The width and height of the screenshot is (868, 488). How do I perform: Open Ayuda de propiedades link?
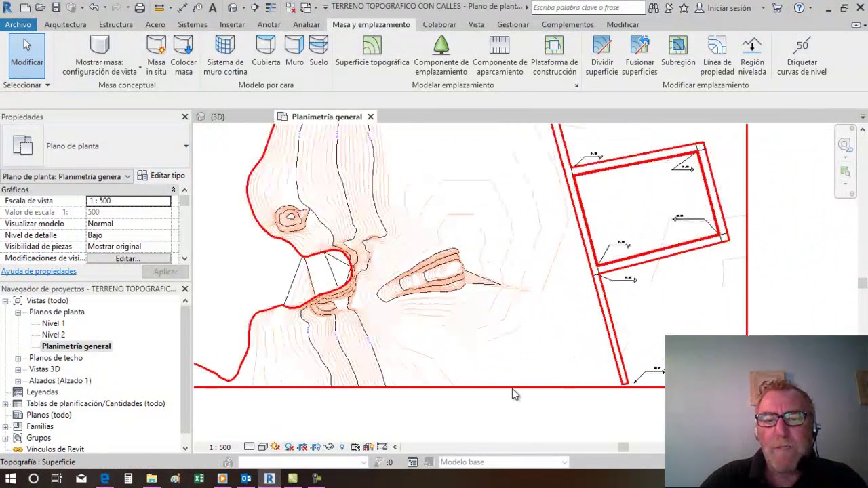click(39, 271)
